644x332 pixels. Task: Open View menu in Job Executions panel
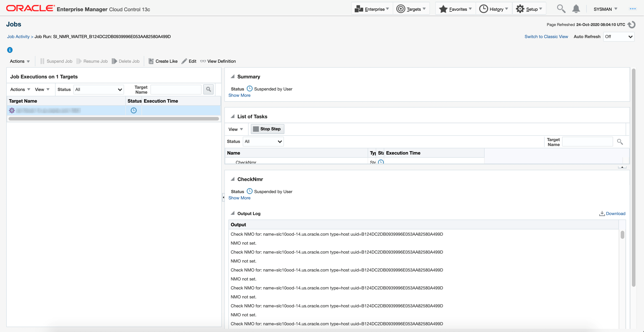coord(42,89)
